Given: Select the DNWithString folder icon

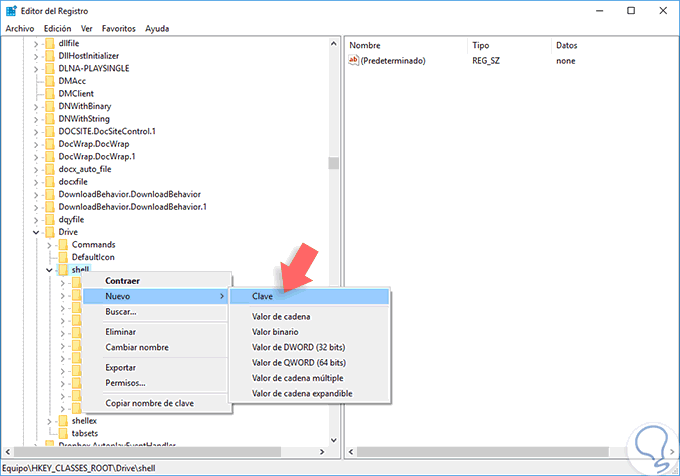Looking at the screenshot, I should [x=50, y=119].
